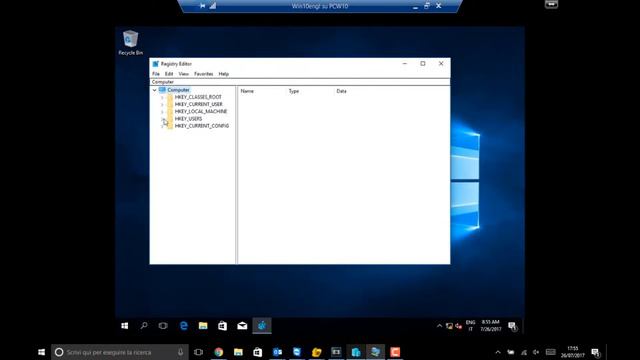Open the Edit menu in Registry Editor
Image resolution: width=640 pixels, height=360 pixels.
click(169, 74)
